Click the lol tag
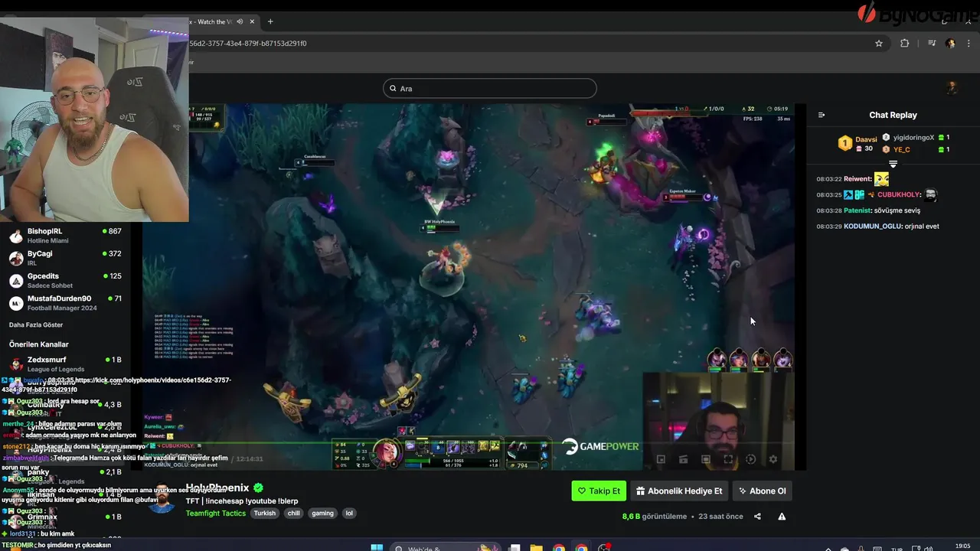This screenshot has height=551, width=980. coord(349,513)
